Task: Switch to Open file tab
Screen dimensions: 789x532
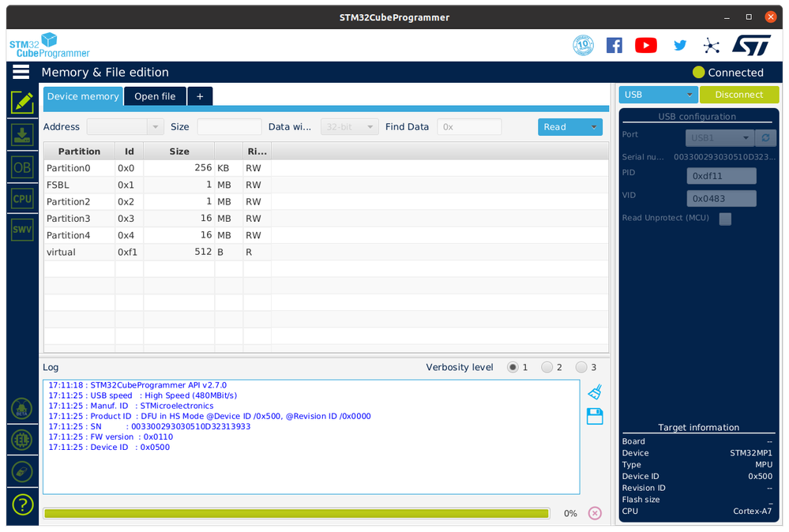Action: click(x=155, y=96)
